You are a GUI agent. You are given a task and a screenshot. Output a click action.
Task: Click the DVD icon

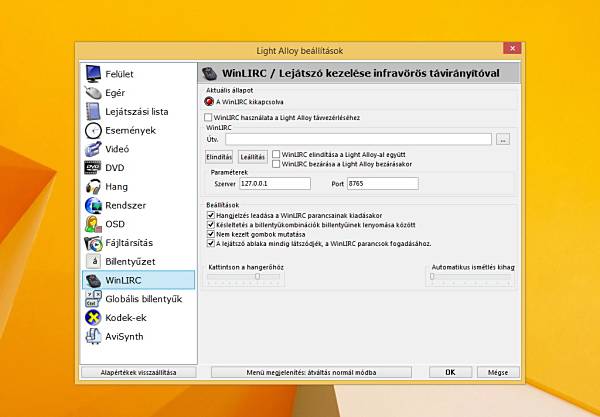93,168
